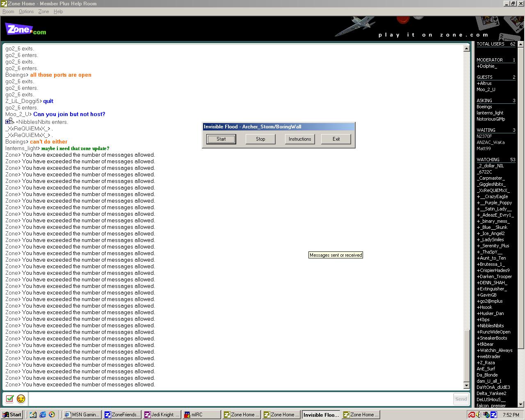Select +__CrazyEagle in user list
The width and height of the screenshot is (525, 420).
pos(492,196)
